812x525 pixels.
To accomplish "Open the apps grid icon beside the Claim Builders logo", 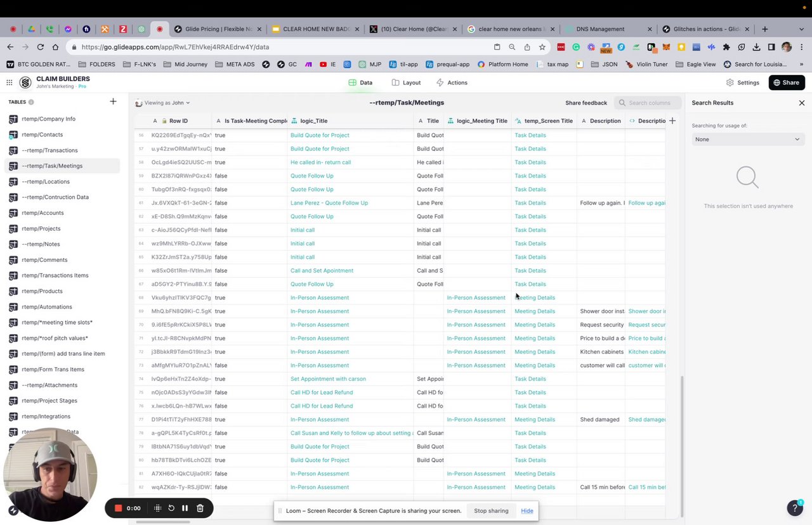I will coord(10,82).
